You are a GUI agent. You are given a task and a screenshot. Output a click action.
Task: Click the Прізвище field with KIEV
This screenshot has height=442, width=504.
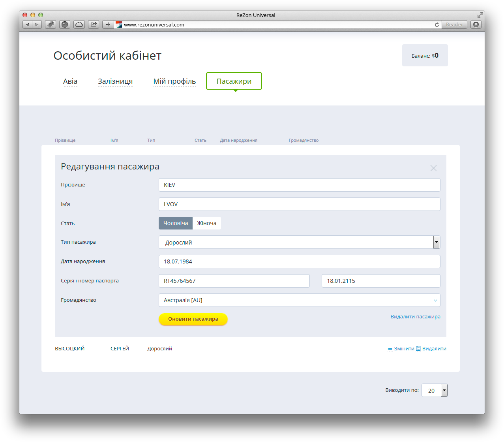[300, 185]
